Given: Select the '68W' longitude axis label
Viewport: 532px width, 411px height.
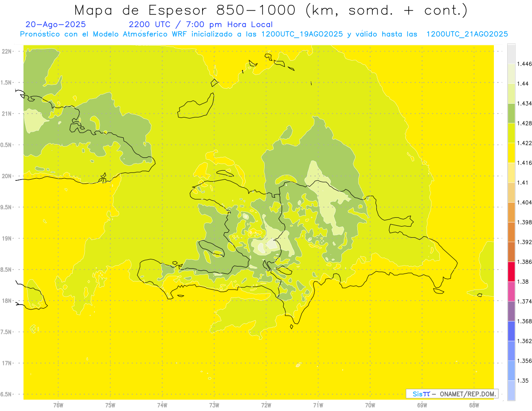Looking at the screenshot, I should point(474,405).
